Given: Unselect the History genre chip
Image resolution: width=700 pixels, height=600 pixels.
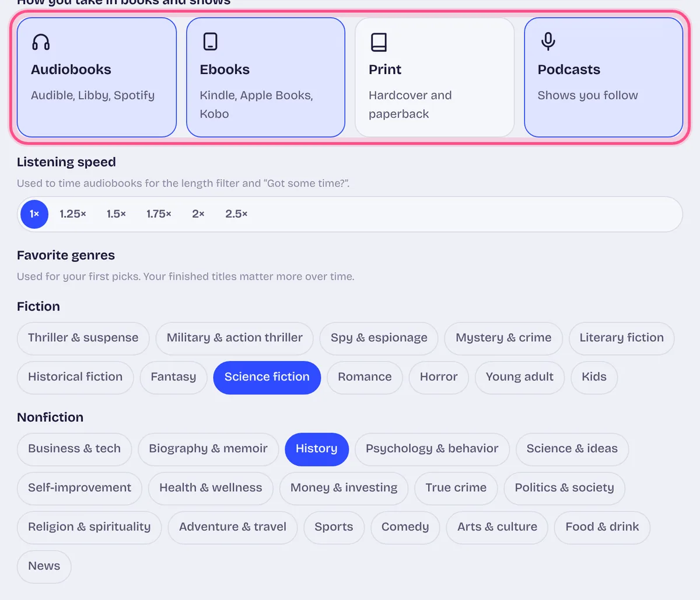Looking at the screenshot, I should 317,449.
